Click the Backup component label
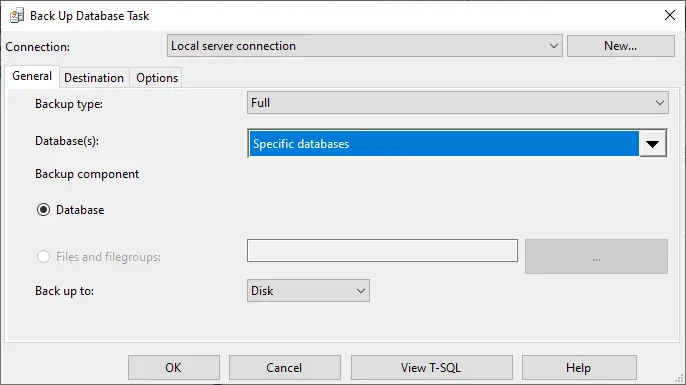The height and width of the screenshot is (385, 686). click(87, 174)
